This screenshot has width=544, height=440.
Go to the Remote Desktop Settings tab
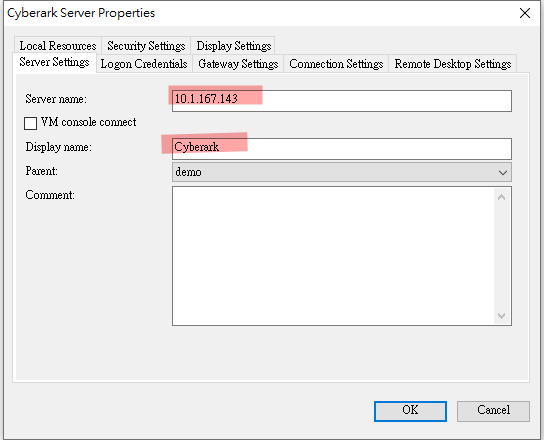[453, 64]
